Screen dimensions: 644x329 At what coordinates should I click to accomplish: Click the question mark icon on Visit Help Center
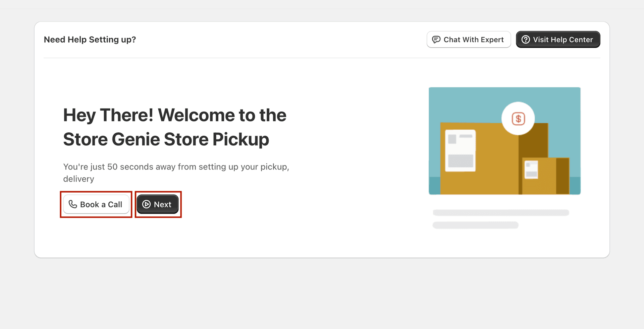[x=525, y=39]
